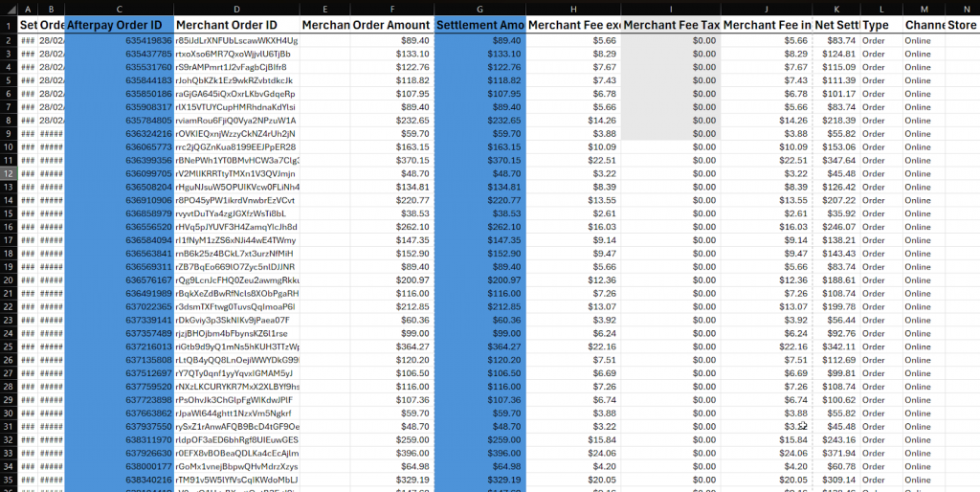Select Afterpay Order ID 635419836 cell
Screen dimensions: 980x492
pos(119,41)
